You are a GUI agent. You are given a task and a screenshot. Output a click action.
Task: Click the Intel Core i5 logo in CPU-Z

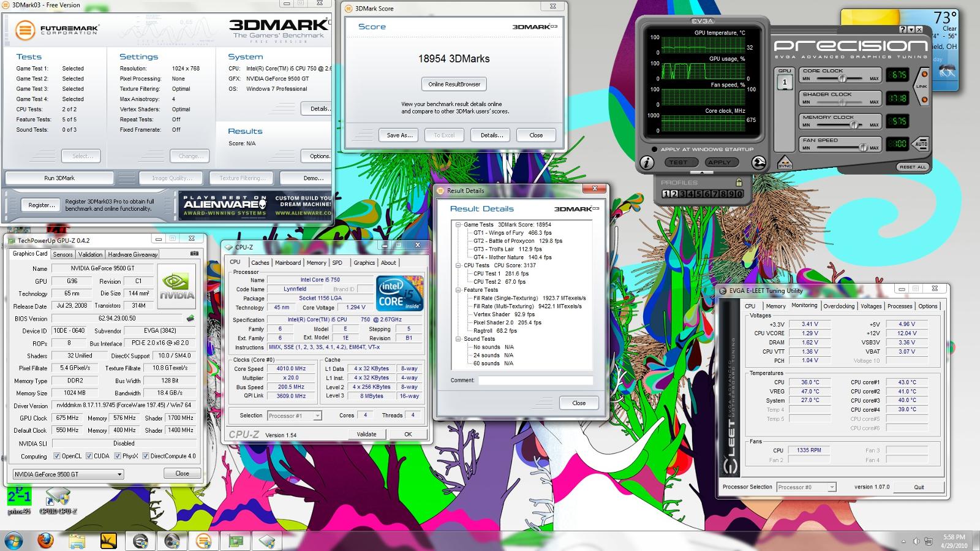click(x=399, y=293)
